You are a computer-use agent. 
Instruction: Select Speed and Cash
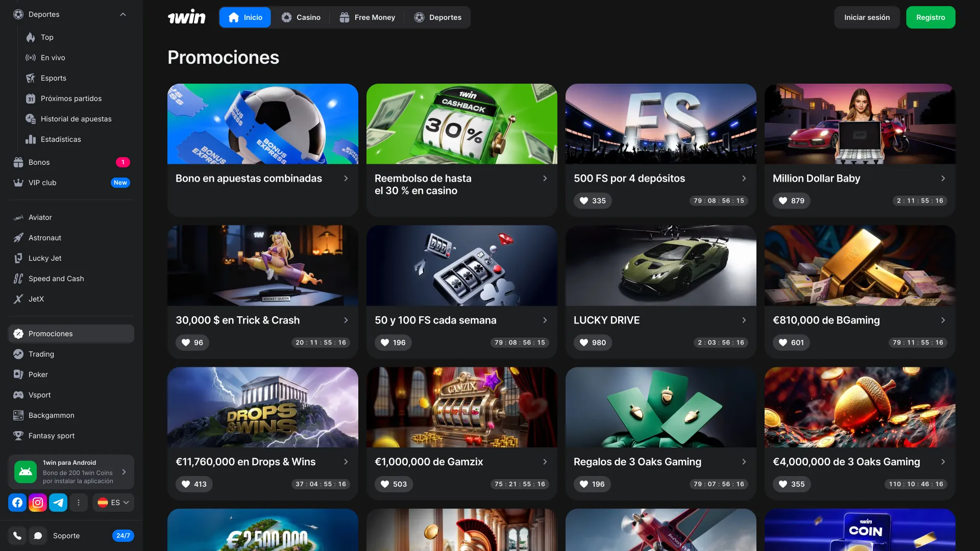point(56,279)
